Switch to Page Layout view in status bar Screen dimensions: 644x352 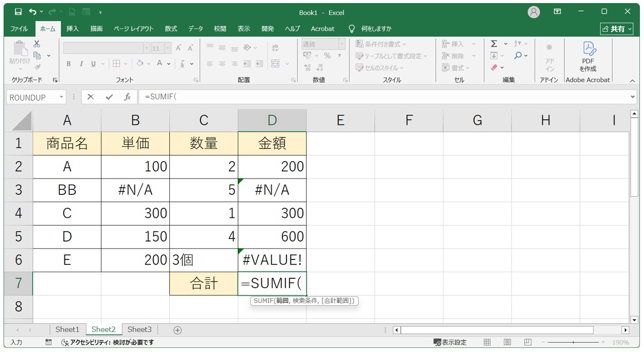[507, 342]
